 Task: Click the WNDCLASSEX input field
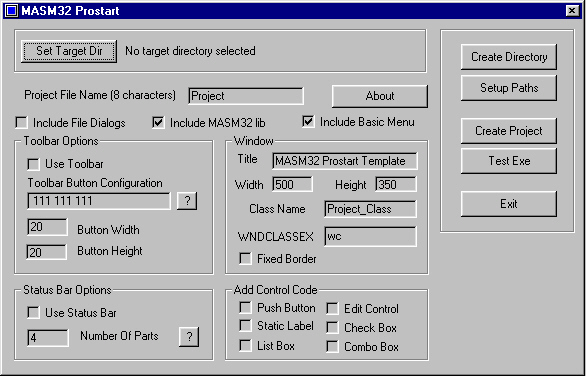point(370,237)
